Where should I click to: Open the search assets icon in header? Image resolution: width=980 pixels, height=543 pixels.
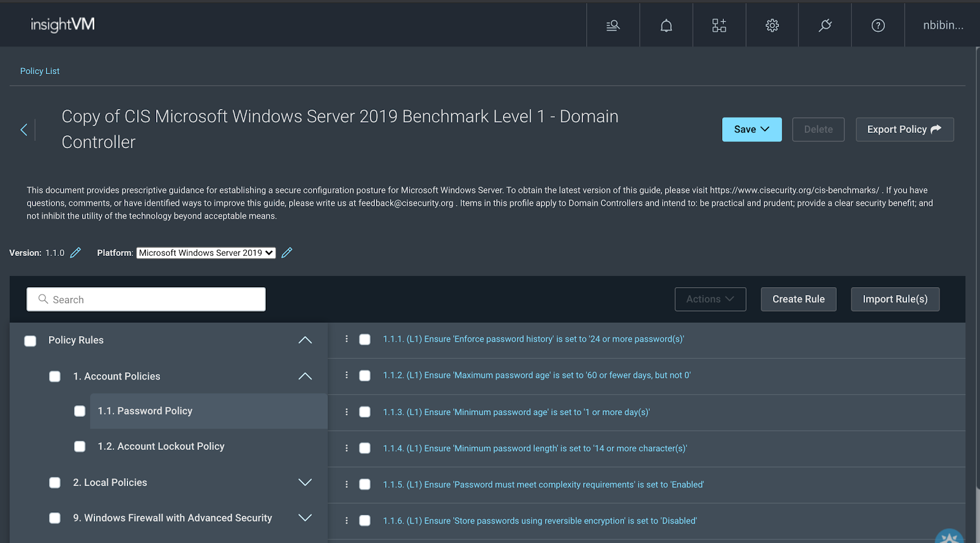(x=612, y=25)
